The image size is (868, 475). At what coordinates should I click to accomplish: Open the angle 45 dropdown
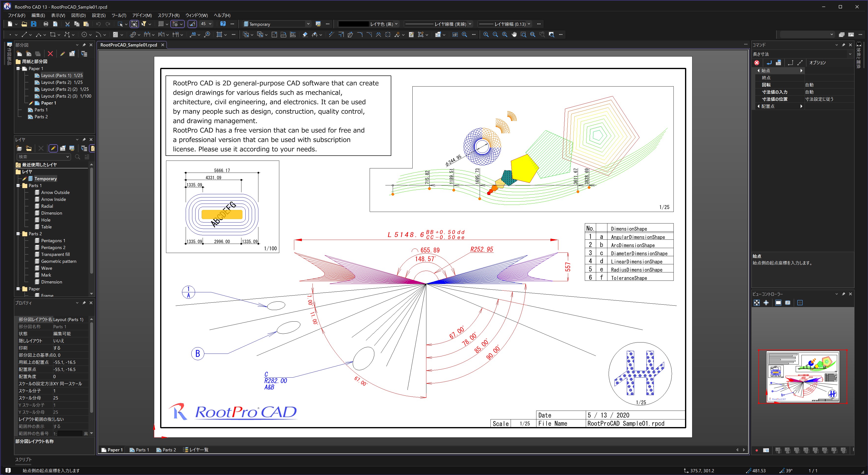[x=210, y=24]
